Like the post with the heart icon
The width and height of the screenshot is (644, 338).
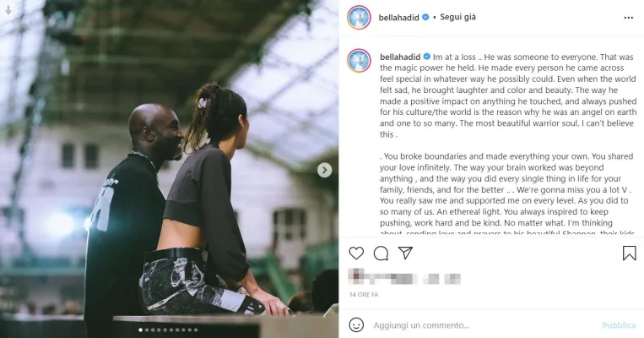pyautogui.click(x=356, y=253)
